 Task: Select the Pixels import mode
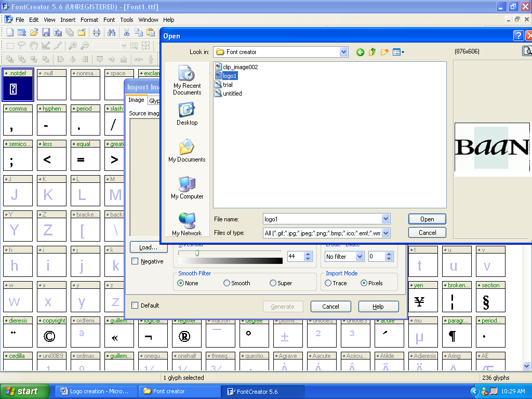click(x=364, y=283)
